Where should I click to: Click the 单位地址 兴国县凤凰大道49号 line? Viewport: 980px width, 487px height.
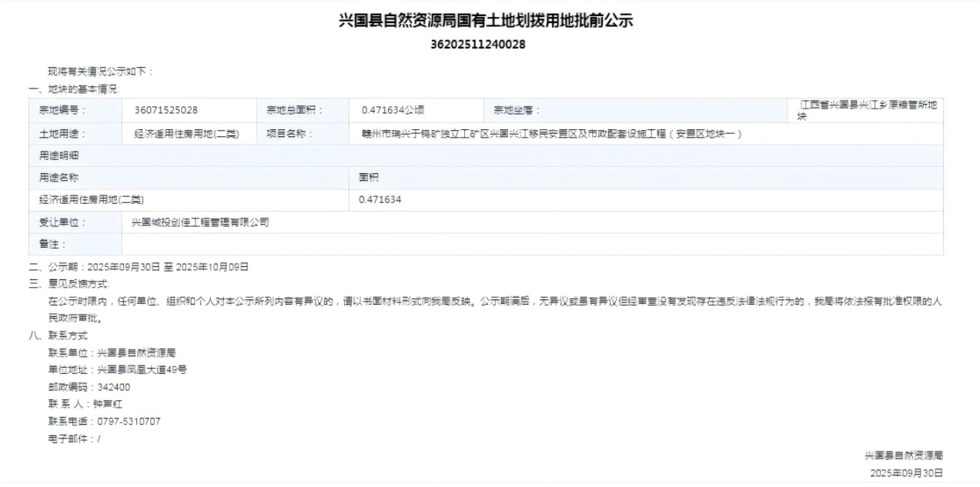click(117, 370)
